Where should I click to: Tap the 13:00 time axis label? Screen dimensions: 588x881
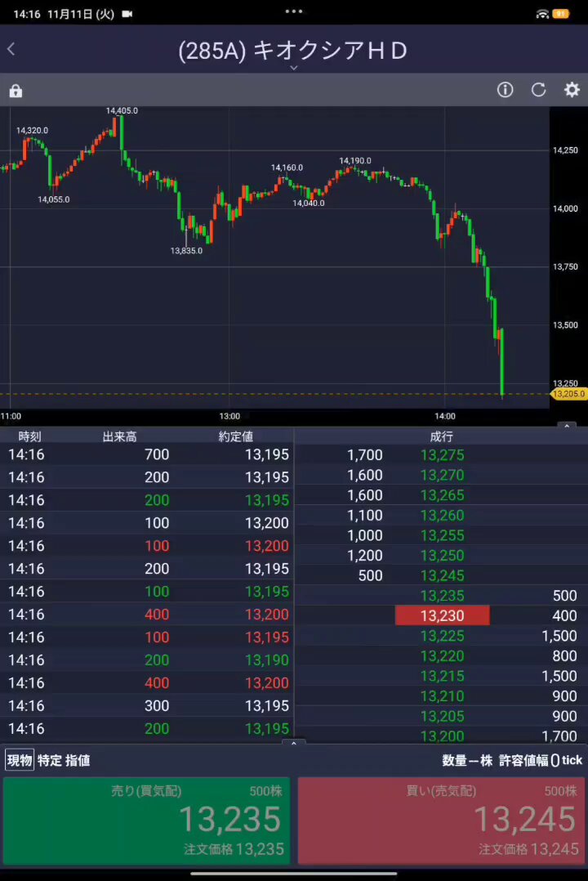(229, 416)
